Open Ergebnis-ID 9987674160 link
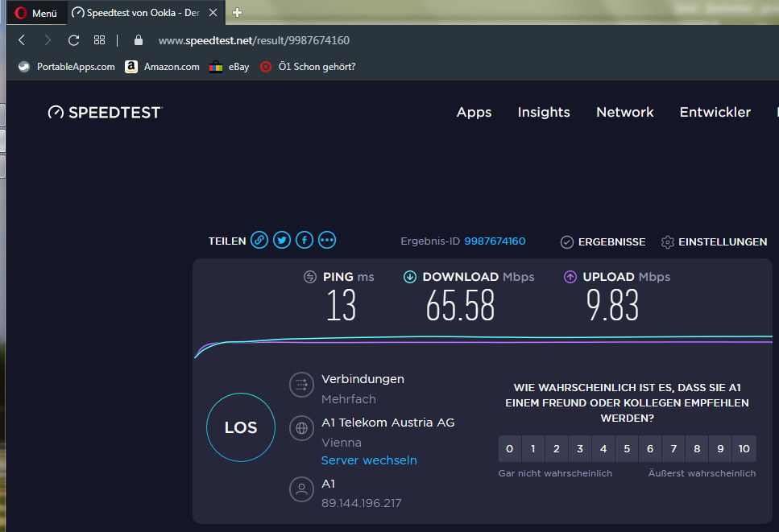This screenshot has width=779, height=532. pos(495,241)
